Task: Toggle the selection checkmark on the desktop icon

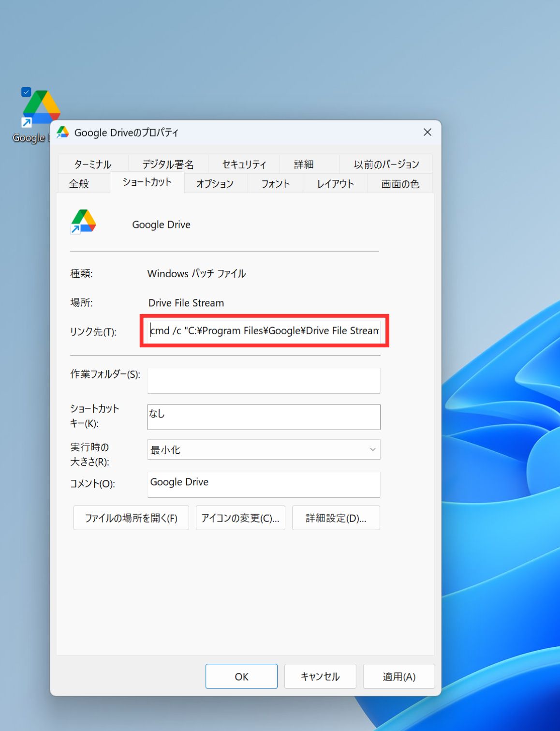Action: [26, 92]
